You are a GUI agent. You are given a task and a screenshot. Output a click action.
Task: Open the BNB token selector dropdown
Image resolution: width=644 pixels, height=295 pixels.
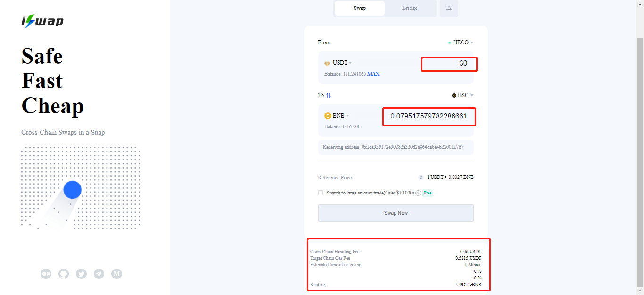(x=337, y=116)
